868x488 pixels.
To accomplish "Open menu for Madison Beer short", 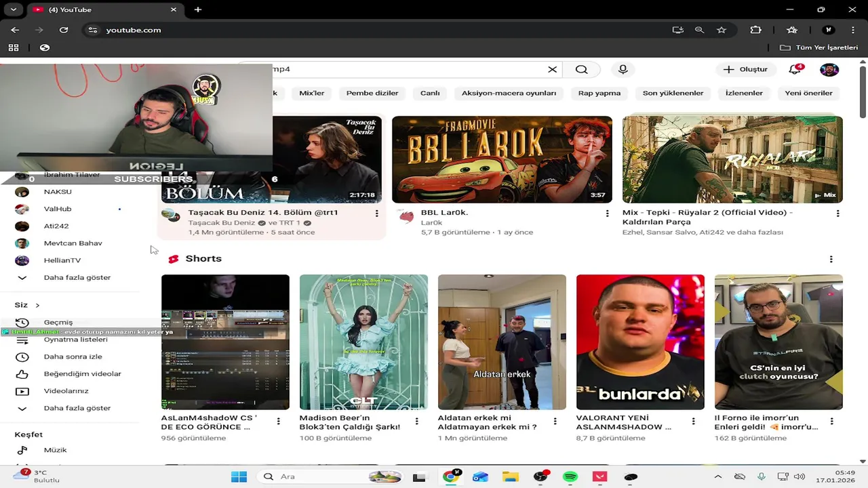I will (x=416, y=422).
